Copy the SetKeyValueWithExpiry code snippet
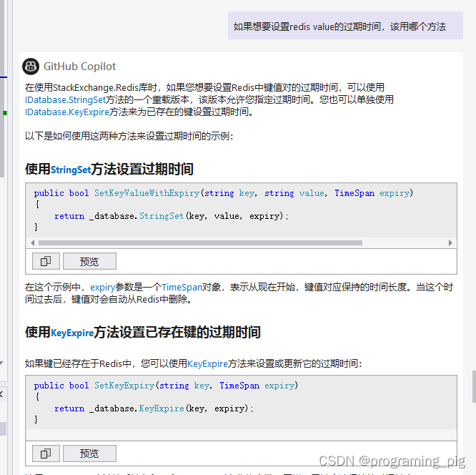 pyautogui.click(x=46, y=261)
